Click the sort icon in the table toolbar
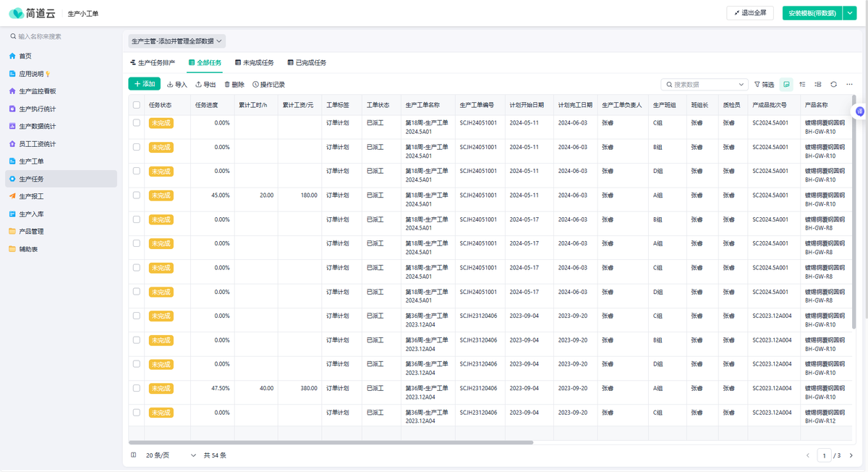The image size is (868, 472). tap(803, 85)
